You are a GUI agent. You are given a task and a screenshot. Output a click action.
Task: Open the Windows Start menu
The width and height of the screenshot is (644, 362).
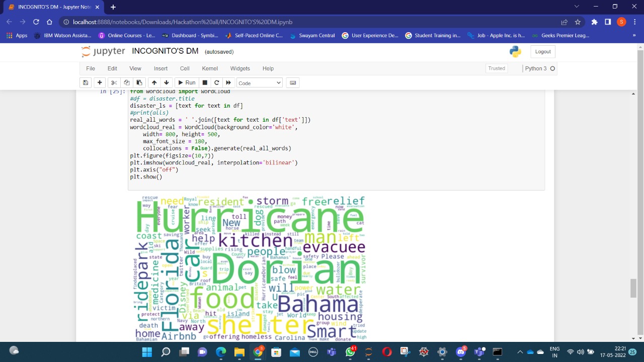pos(147,352)
